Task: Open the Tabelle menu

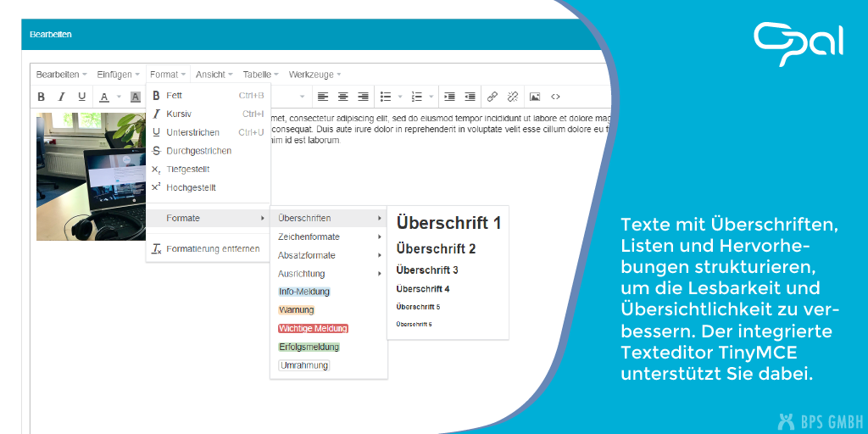Action: click(260, 75)
